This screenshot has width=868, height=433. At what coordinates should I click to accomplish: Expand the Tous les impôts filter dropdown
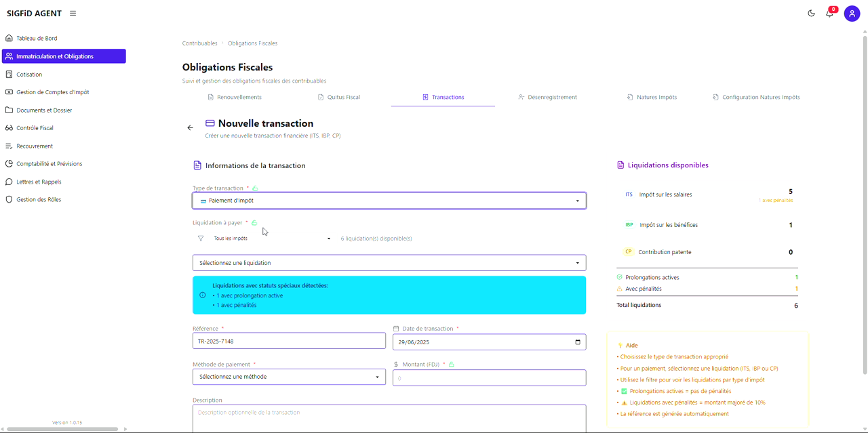point(264,238)
